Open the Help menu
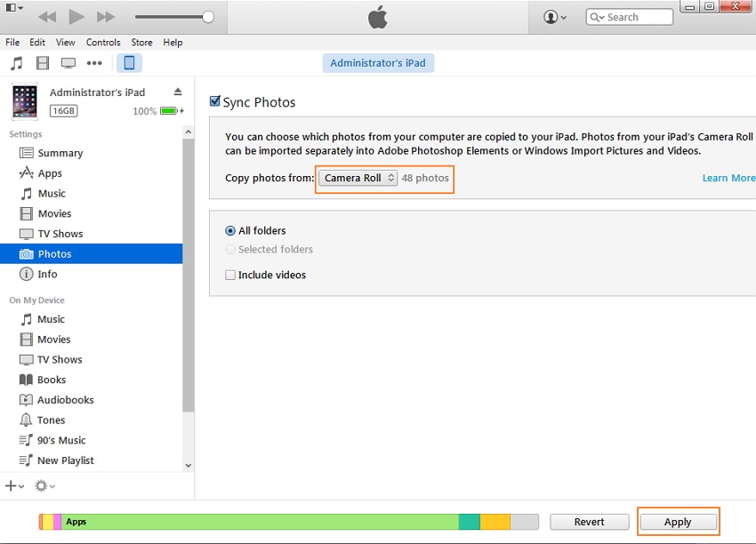756x544 pixels. point(173,43)
